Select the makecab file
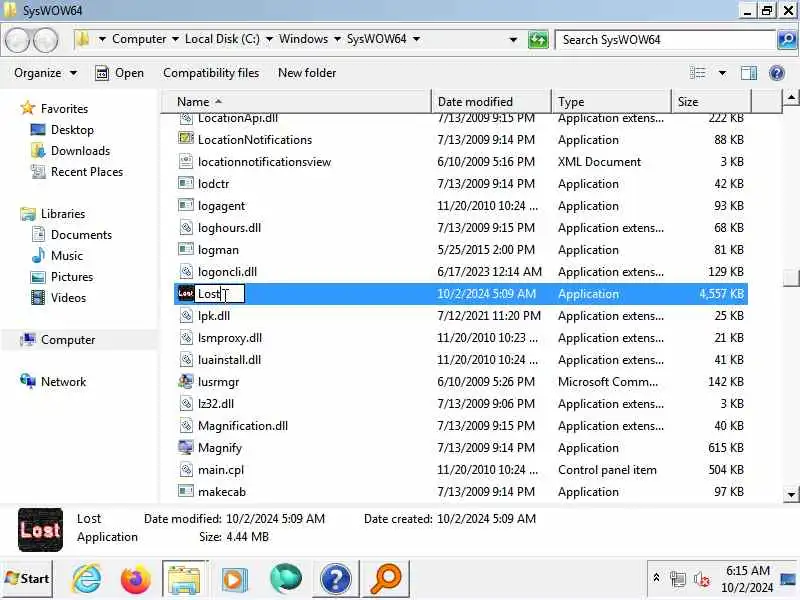 (x=221, y=492)
